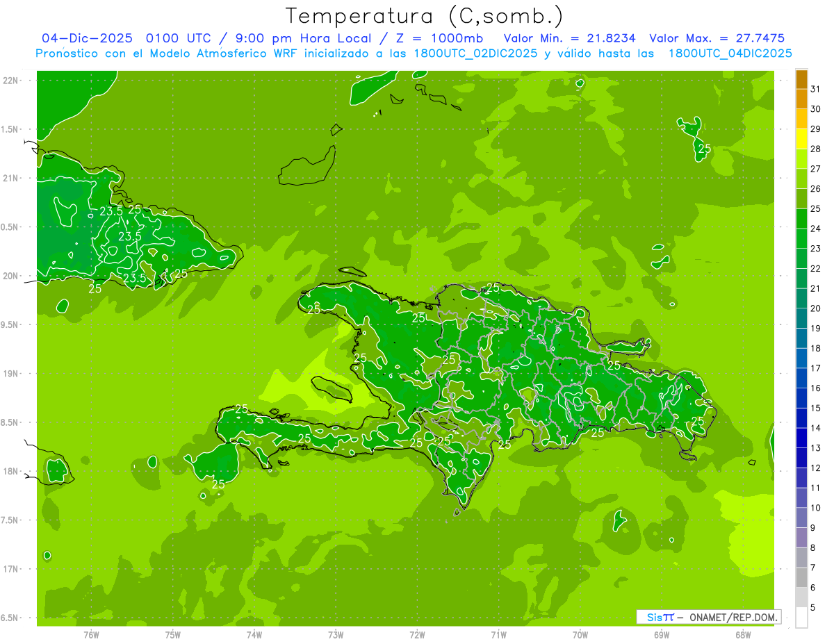Click the '68W' longitude label
834x644 pixels.
743,634
